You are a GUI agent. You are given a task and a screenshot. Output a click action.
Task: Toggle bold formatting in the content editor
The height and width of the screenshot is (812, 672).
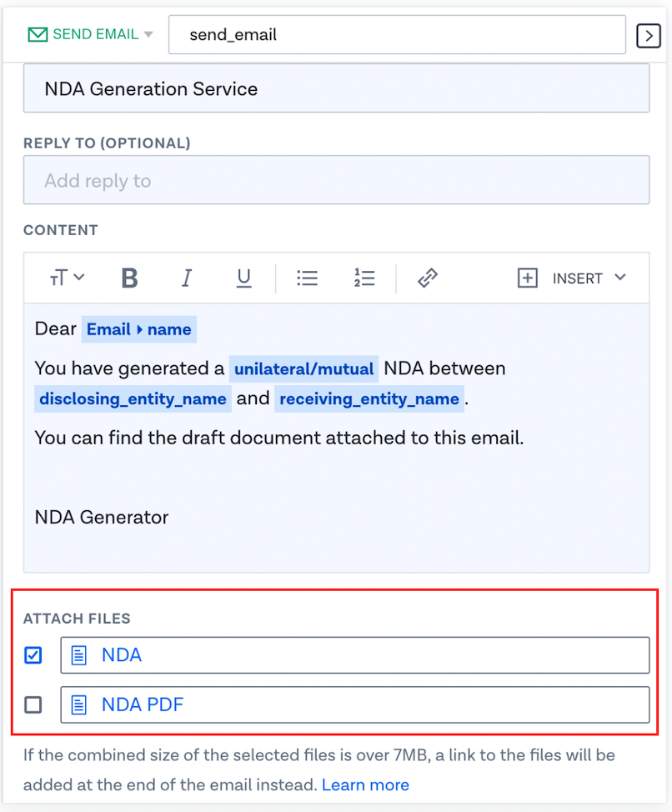[129, 278]
